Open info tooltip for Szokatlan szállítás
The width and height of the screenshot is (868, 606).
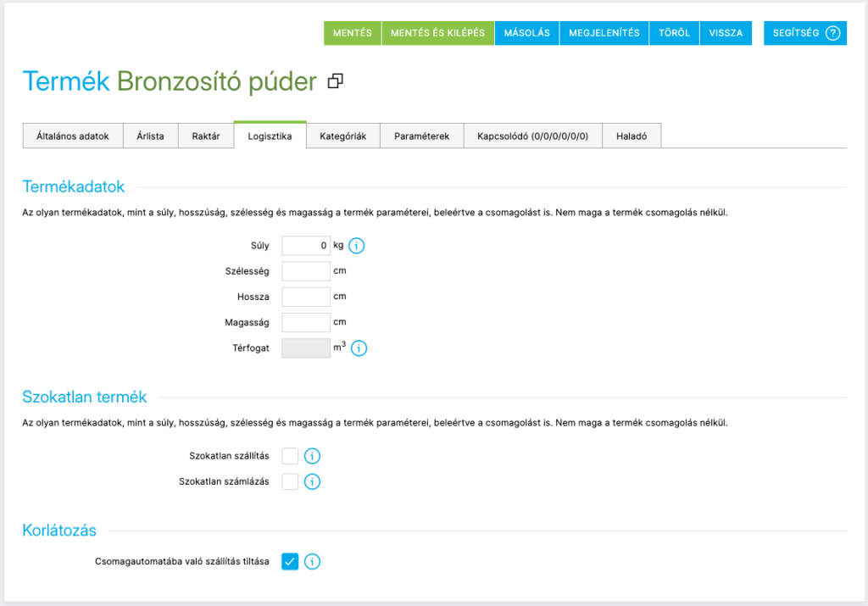[312, 457]
